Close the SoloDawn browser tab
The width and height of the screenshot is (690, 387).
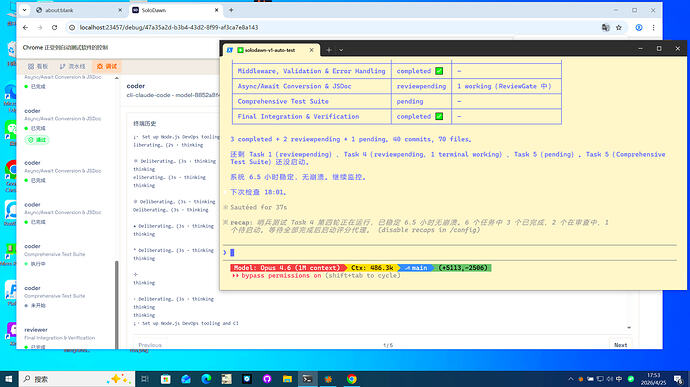(217, 10)
